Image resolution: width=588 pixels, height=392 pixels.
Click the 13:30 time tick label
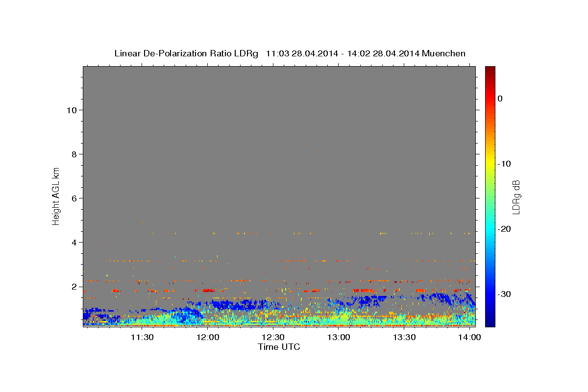404,338
